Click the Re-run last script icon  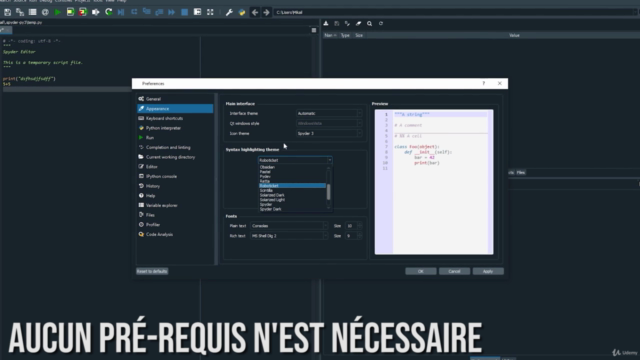[109, 13]
